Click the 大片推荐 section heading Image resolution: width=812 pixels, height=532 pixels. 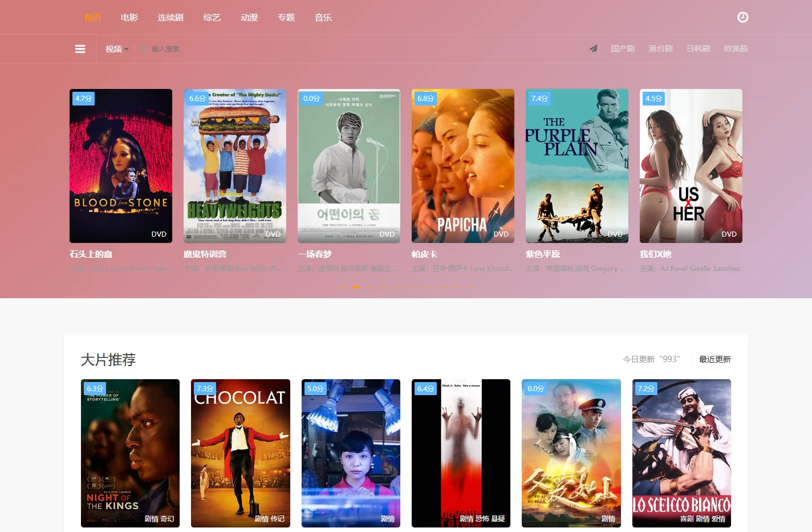[x=108, y=360]
